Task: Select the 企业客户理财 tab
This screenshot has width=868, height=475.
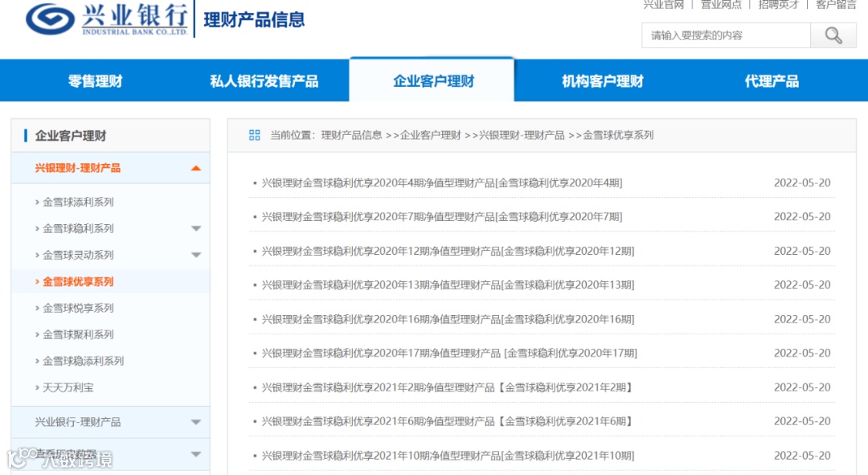Action: coord(433,81)
